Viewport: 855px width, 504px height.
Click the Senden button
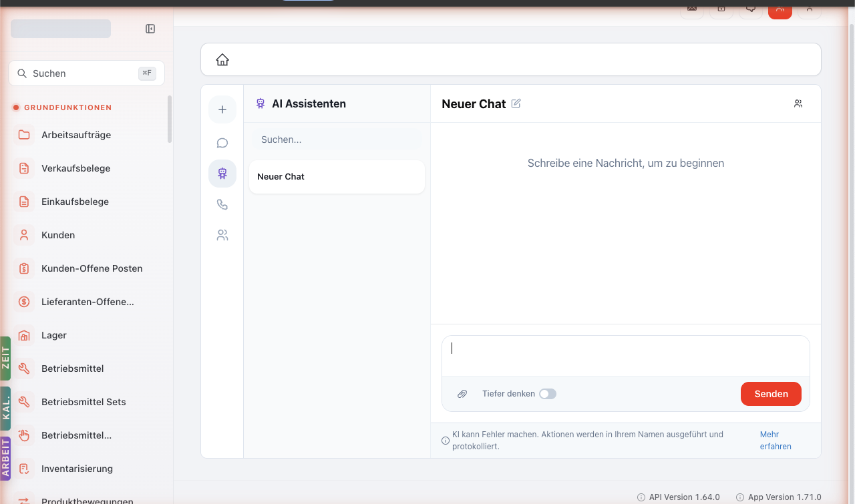[x=771, y=394]
